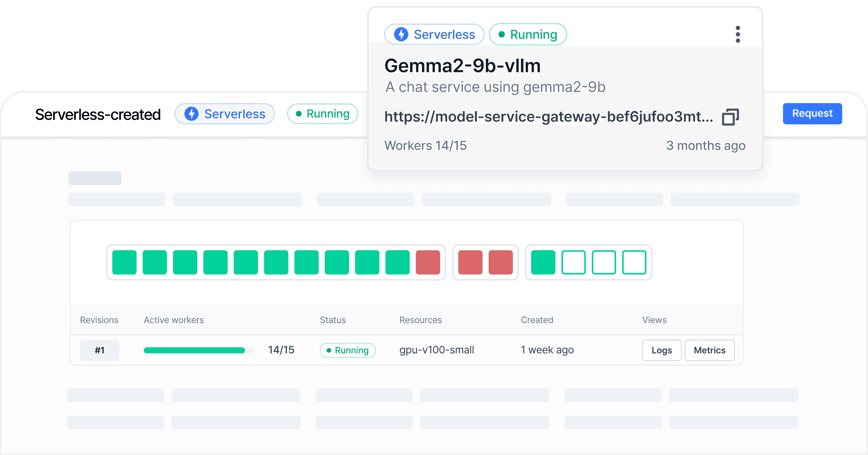Click the lightning icon in card Serverless badge
The width and height of the screenshot is (868, 455).
tap(401, 35)
